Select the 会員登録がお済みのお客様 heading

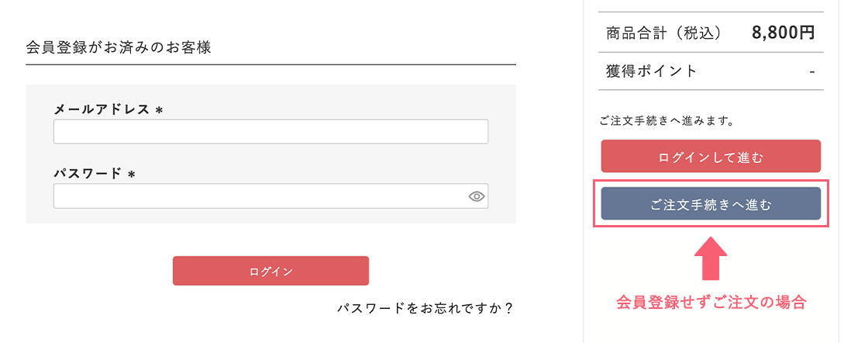click(x=119, y=47)
